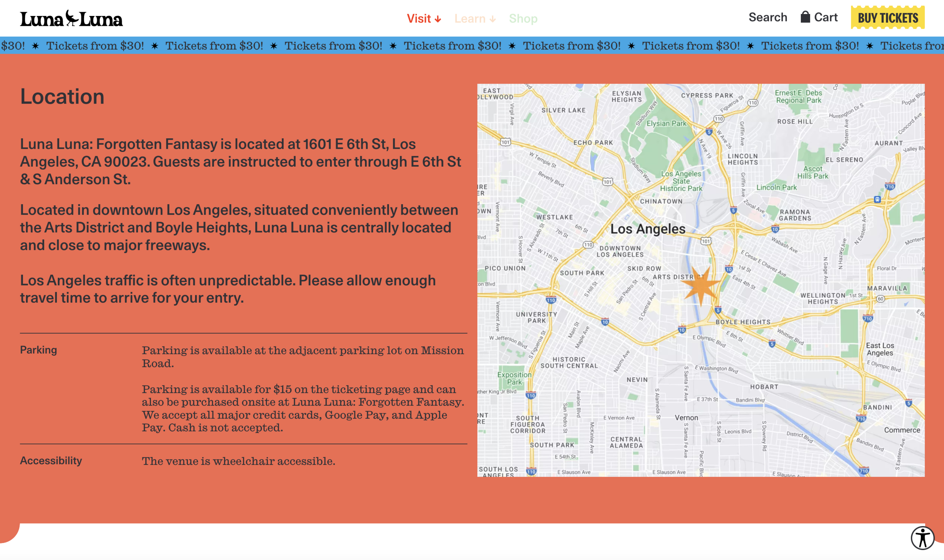Click Elysian Park on the map

point(666,123)
